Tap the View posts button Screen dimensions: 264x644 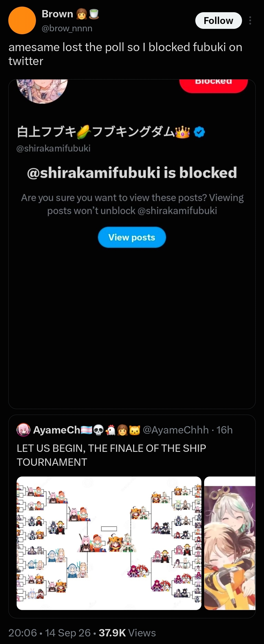(132, 237)
